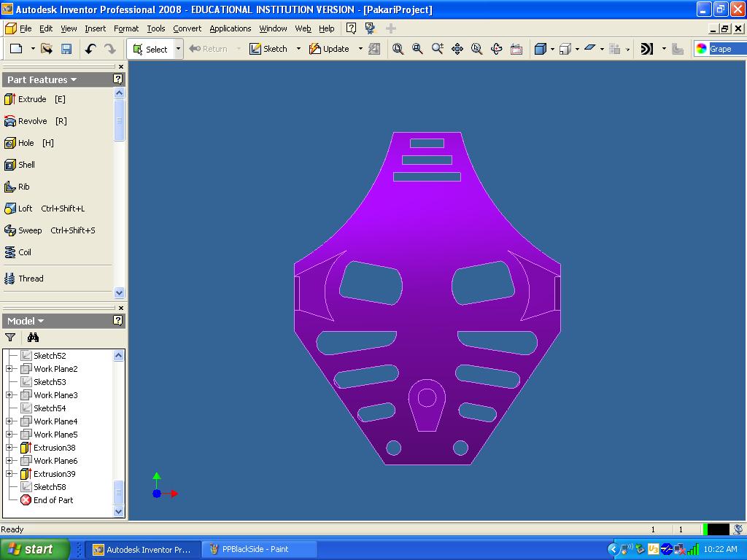The width and height of the screenshot is (747, 560).
Task: Activate the Rotate view tool
Action: coord(497,49)
